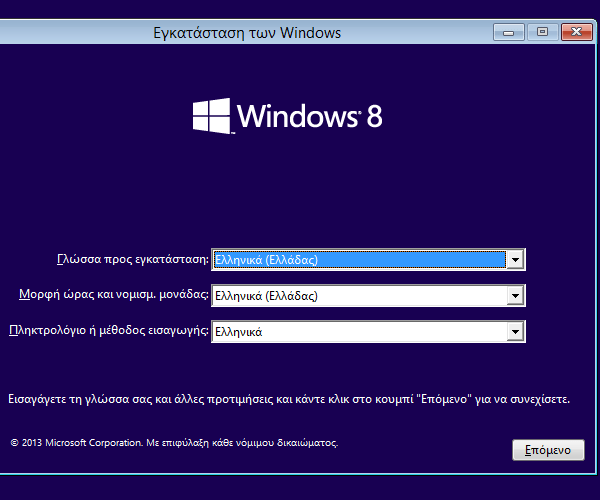Open the Γλώσσα προς εγκατάσταση dropdown arrow
Screen dimensions: 600x500
pos(515,260)
